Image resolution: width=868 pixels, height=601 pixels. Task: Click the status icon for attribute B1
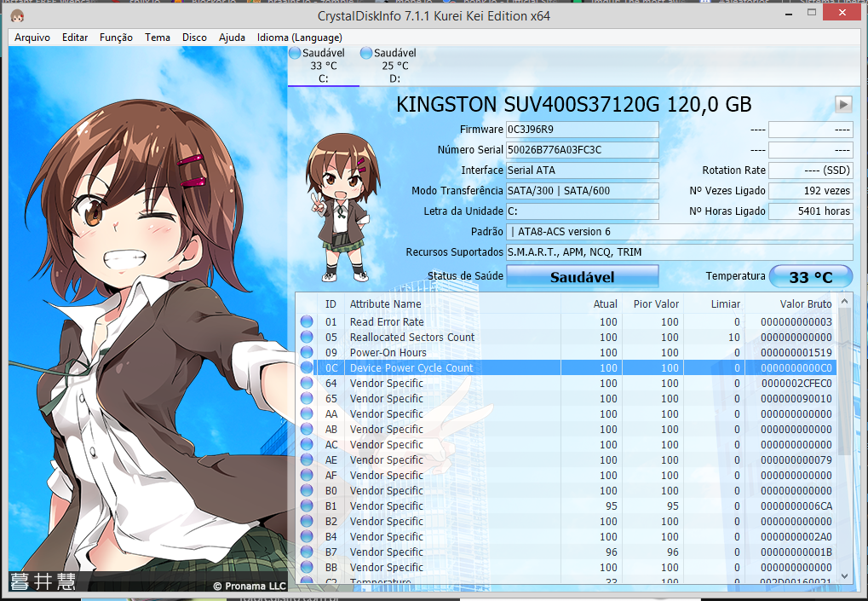pyautogui.click(x=307, y=506)
